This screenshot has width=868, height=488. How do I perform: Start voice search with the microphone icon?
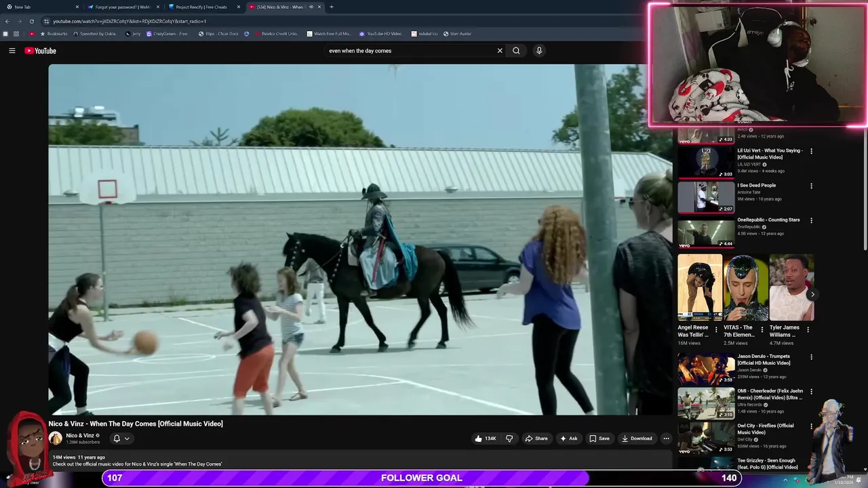tap(539, 51)
